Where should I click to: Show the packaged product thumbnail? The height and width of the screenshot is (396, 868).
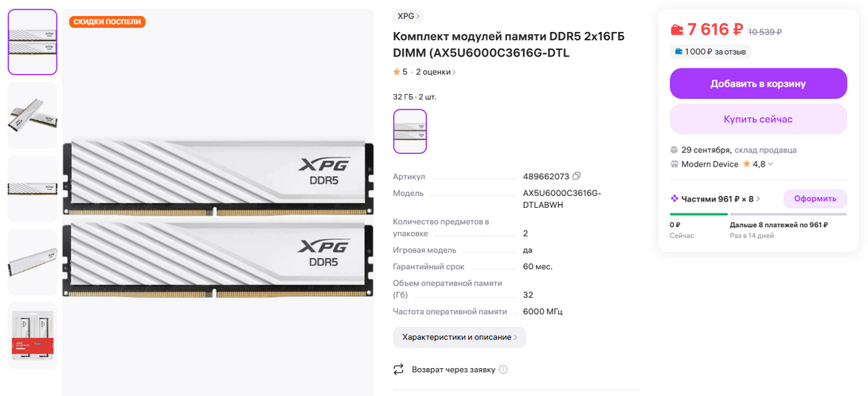coord(33,335)
